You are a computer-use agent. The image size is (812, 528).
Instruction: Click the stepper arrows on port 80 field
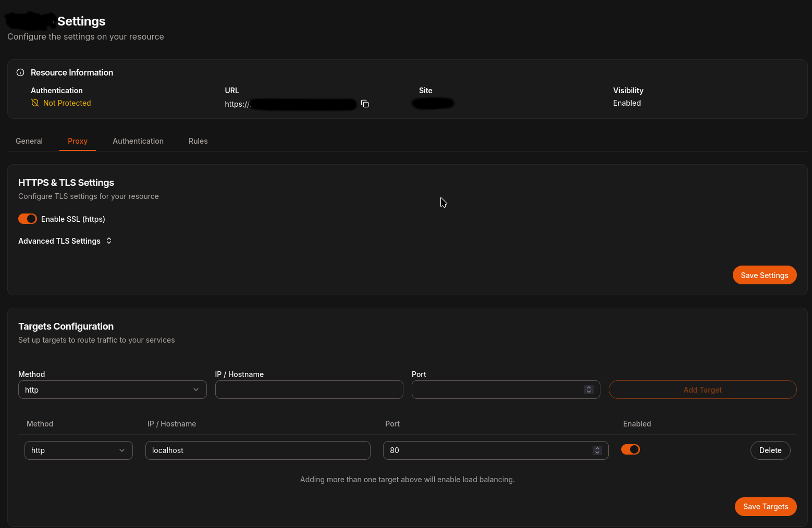click(x=597, y=450)
